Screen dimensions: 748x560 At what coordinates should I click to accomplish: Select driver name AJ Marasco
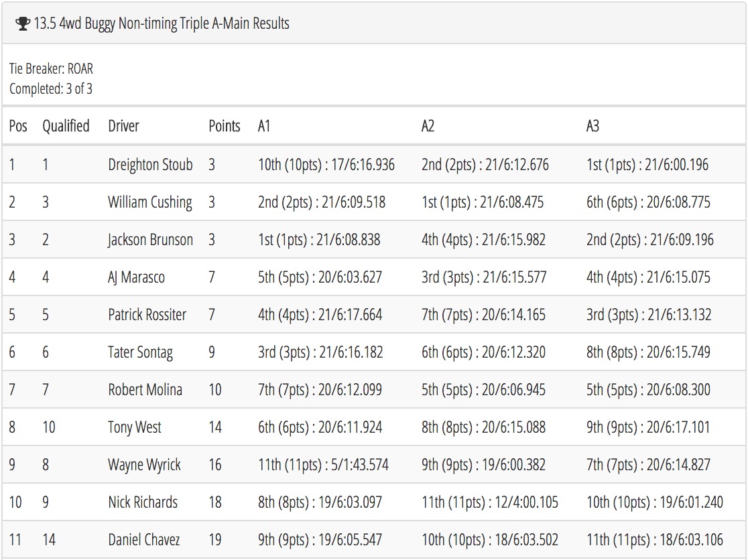click(137, 277)
